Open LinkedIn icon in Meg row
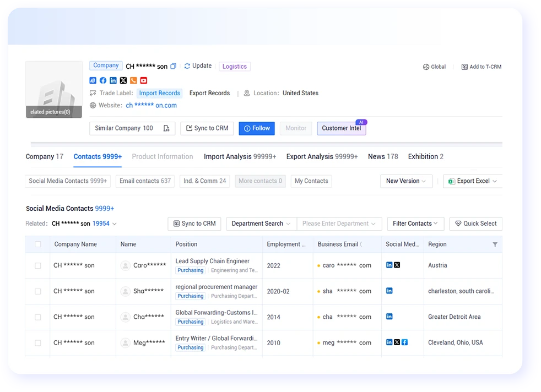 [389, 342]
